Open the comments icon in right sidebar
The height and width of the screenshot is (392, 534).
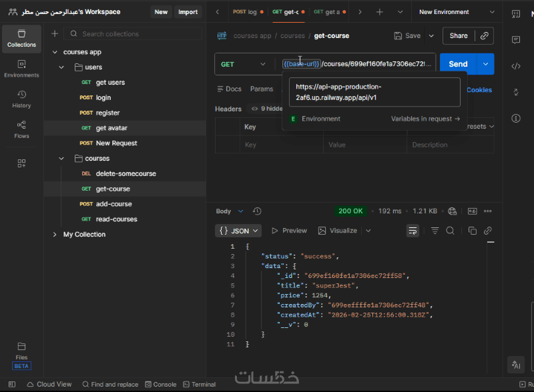click(516, 40)
